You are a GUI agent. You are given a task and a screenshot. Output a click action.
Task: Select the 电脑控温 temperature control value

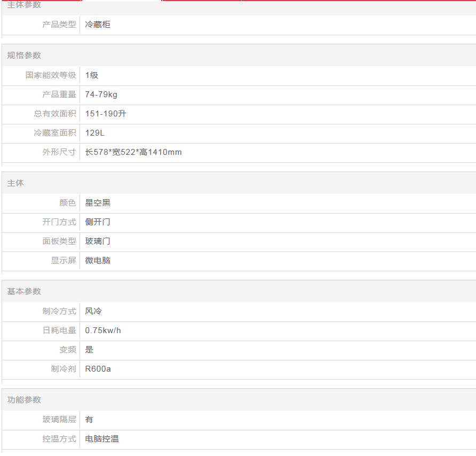(x=102, y=439)
